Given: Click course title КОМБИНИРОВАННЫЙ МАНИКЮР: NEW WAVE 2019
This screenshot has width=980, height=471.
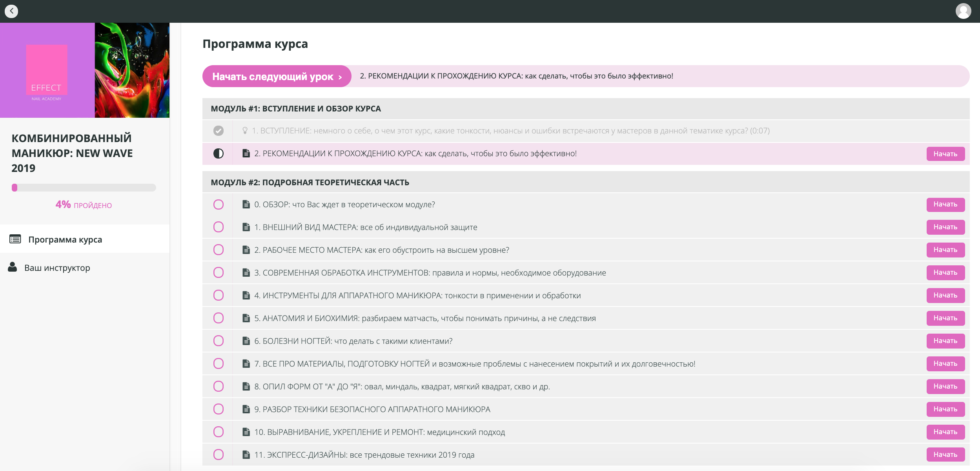Looking at the screenshot, I should (72, 153).
